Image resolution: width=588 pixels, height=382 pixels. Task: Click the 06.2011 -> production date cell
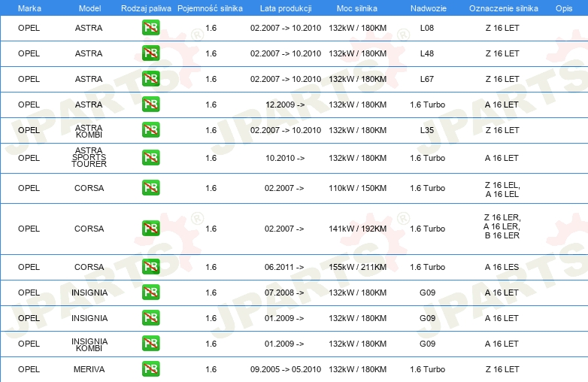click(x=284, y=267)
